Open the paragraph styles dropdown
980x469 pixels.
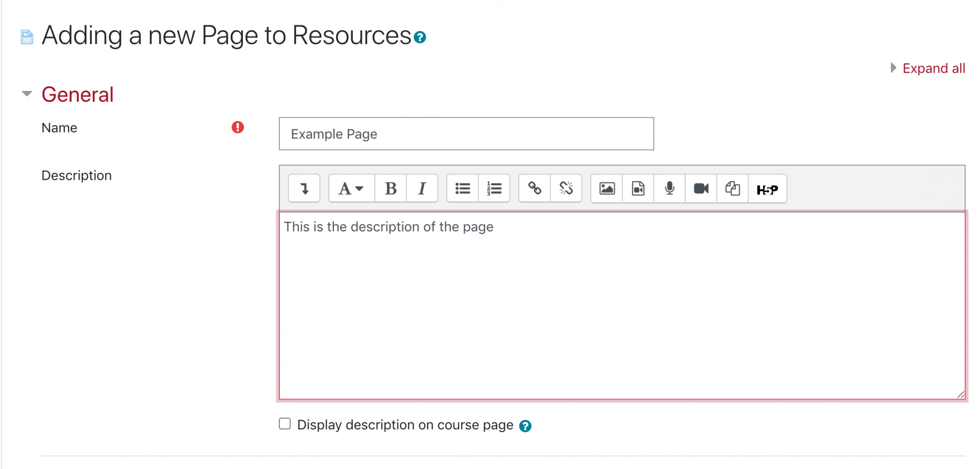pos(351,189)
